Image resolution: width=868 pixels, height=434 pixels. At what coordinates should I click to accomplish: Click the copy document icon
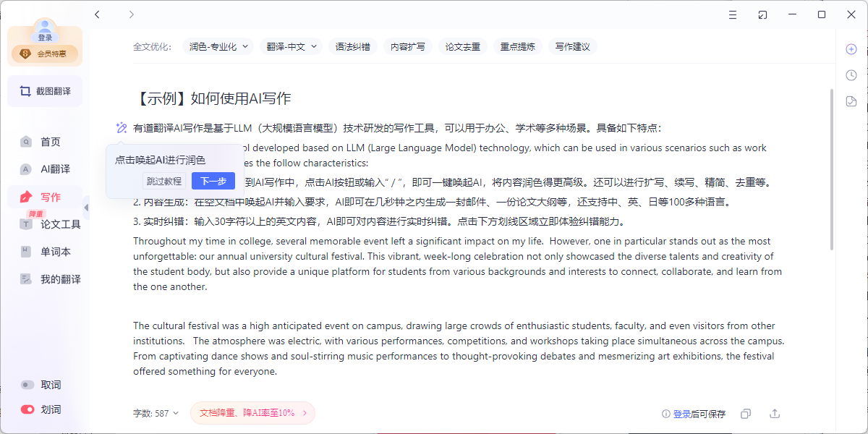pos(746,414)
